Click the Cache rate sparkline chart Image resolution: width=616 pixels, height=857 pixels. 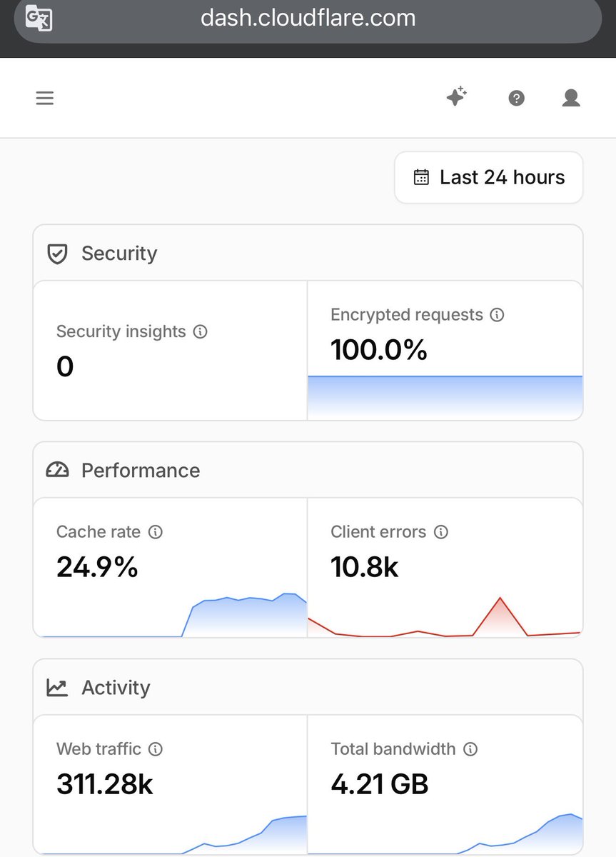coord(171,614)
